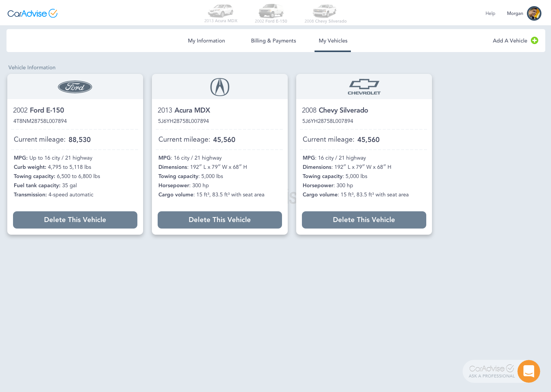Screen dimensions: 551x392
Task: Click Chevy Silverado Cargo volume line
Action: [x=355, y=194]
